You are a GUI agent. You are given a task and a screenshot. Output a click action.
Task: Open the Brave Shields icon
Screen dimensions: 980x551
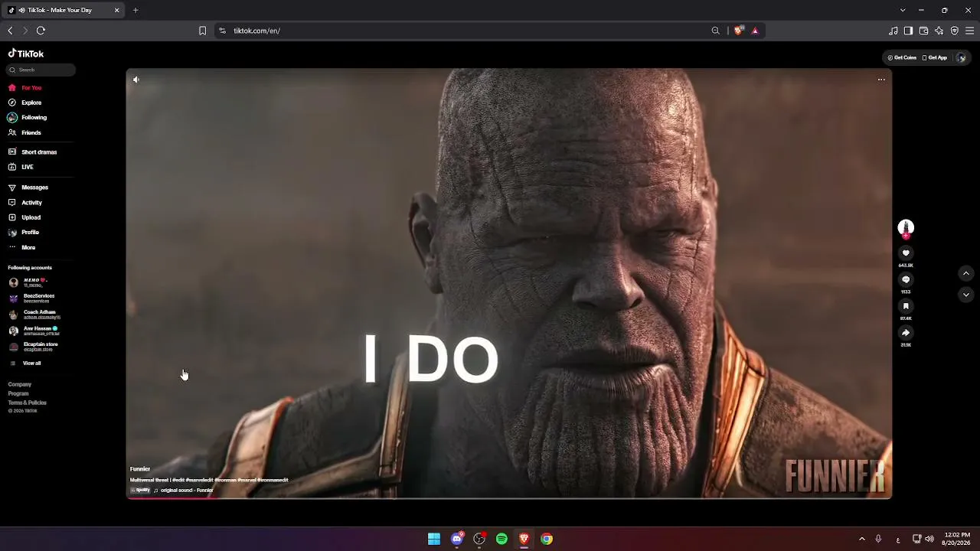tap(739, 31)
